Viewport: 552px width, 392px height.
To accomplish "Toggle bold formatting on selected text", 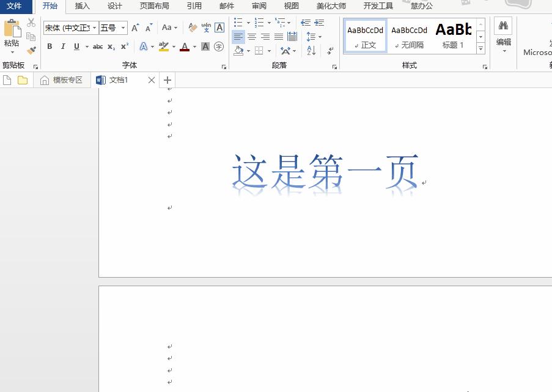I will [50, 46].
